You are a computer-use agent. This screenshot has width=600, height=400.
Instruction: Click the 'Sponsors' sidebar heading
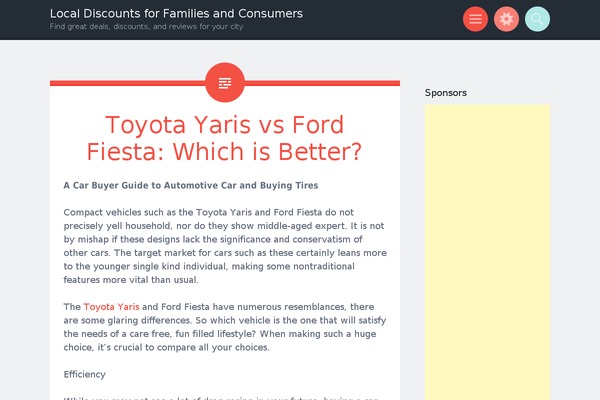(x=446, y=93)
